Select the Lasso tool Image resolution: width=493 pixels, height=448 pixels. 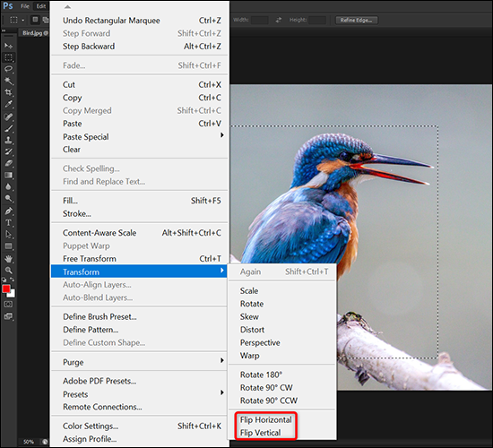point(8,69)
